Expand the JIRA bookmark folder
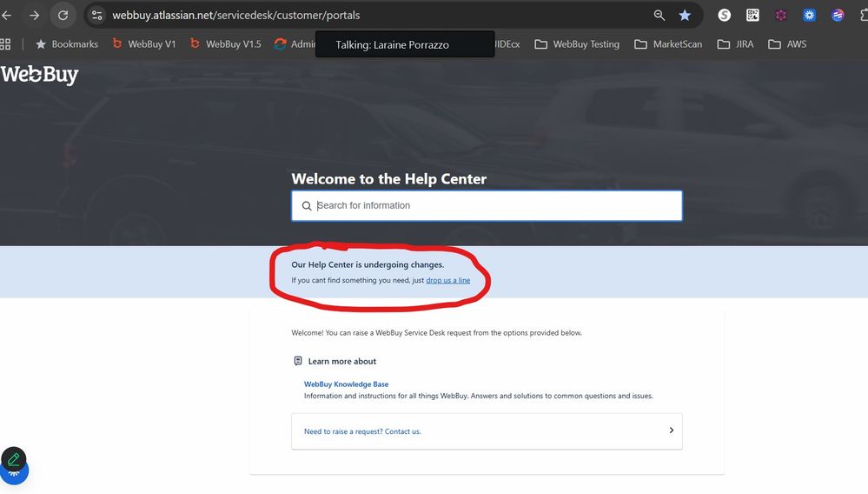This screenshot has height=494, width=868. tap(735, 44)
